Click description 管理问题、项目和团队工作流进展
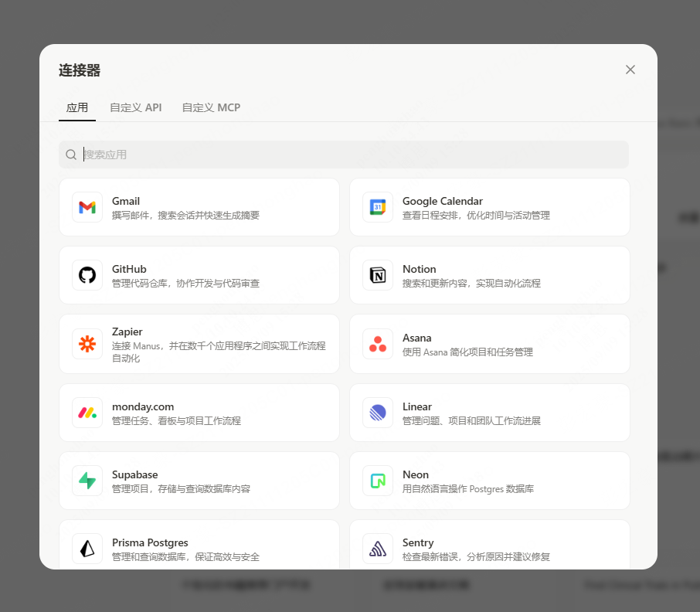 coord(471,420)
